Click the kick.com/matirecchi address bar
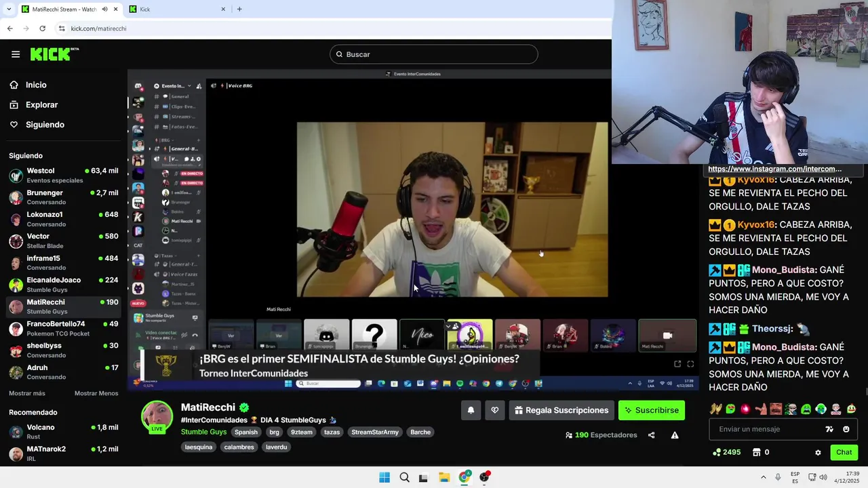 coord(98,28)
